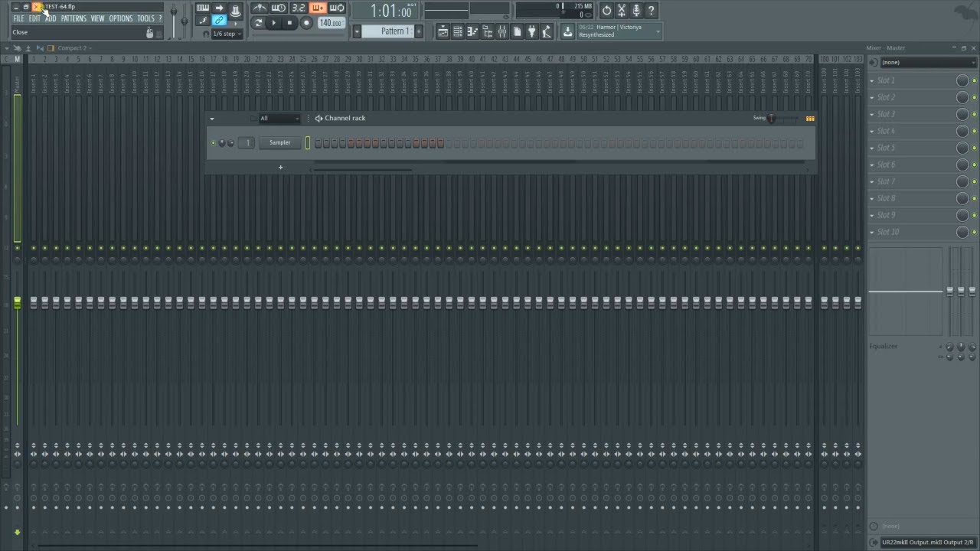Viewport: 980px width, 551px height.
Task: Open the EDIT menu
Action: click(x=34, y=18)
